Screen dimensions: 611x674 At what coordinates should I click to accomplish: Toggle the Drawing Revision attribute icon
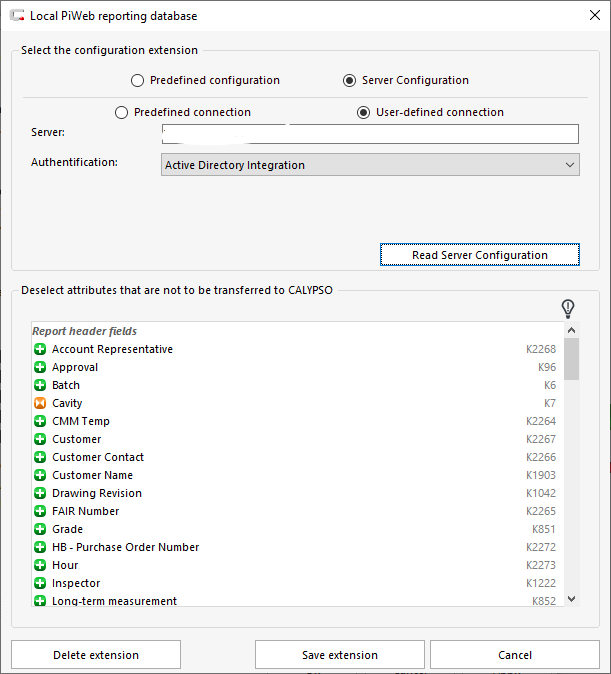40,493
